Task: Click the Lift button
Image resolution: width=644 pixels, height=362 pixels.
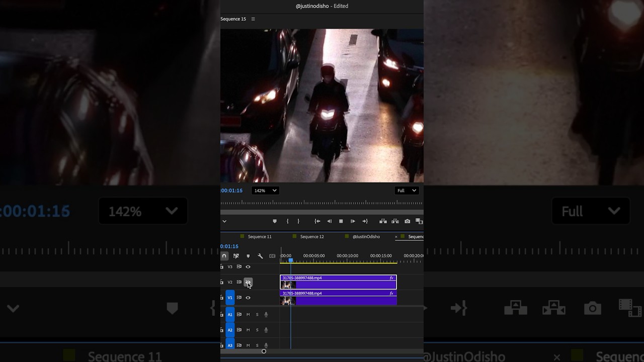Action: point(383,221)
